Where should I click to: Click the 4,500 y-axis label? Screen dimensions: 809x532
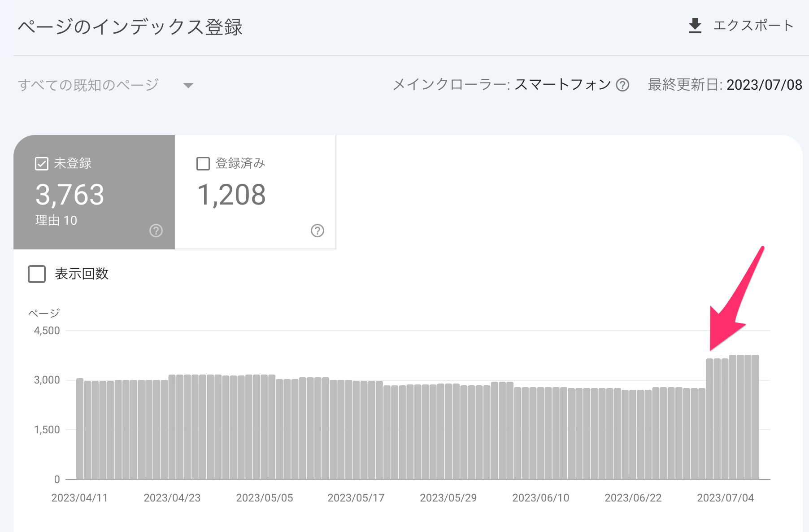point(47,331)
